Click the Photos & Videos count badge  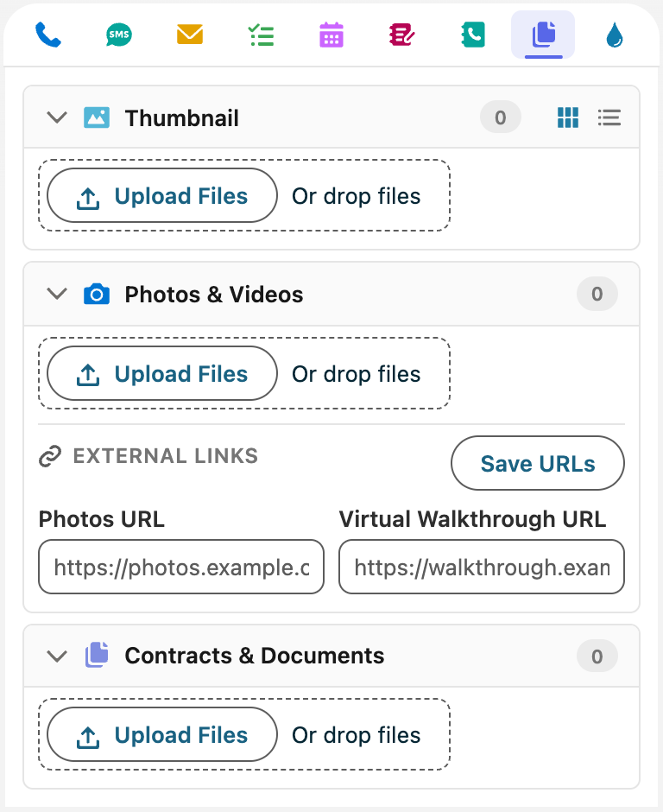[x=597, y=295]
